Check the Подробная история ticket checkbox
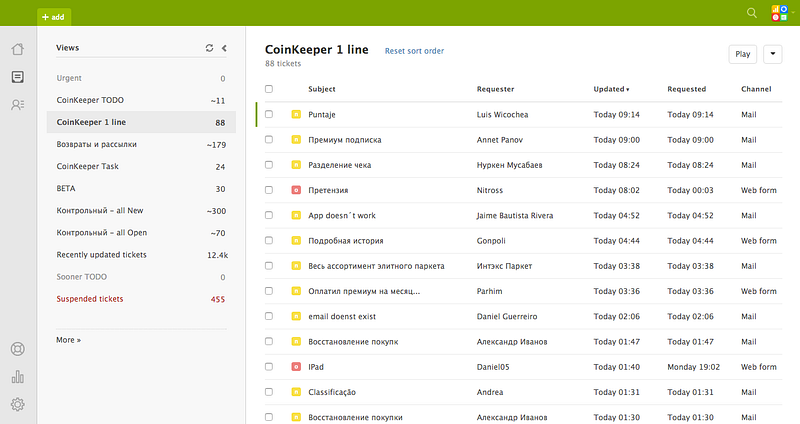800x424 pixels. [x=269, y=240]
